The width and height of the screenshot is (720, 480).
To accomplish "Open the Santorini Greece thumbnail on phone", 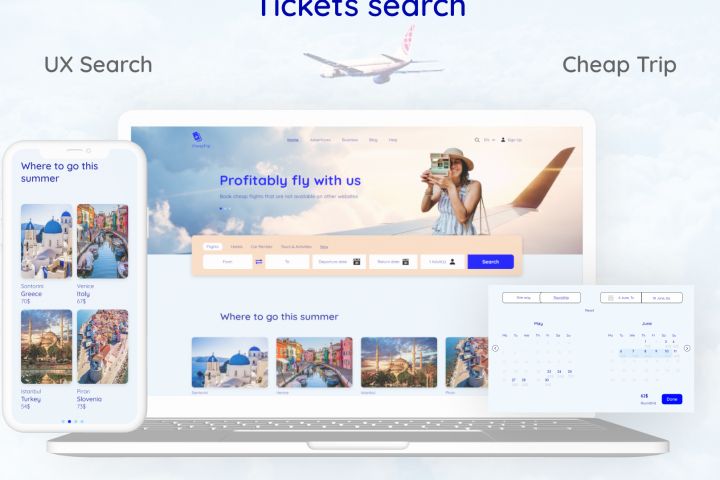I will tap(46, 241).
